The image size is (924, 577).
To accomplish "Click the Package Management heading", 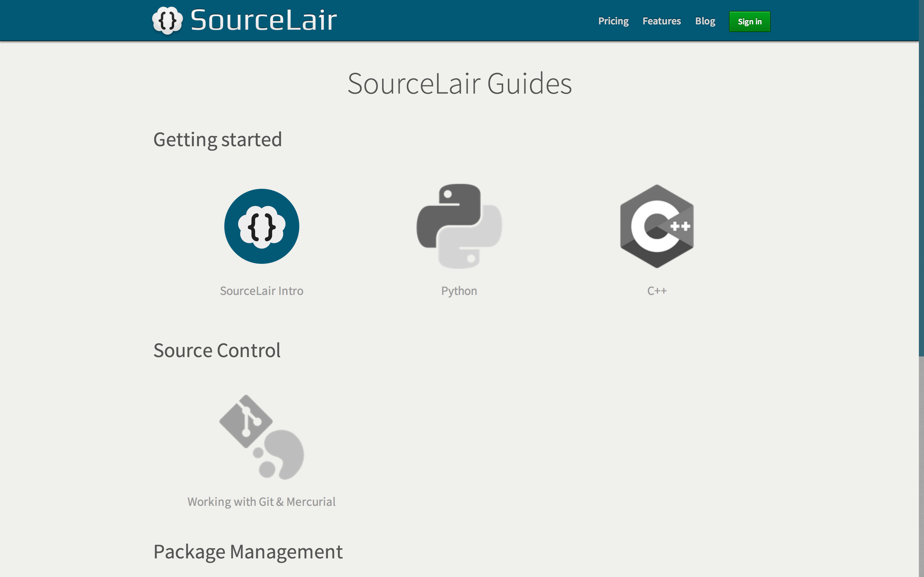I will 248,551.
